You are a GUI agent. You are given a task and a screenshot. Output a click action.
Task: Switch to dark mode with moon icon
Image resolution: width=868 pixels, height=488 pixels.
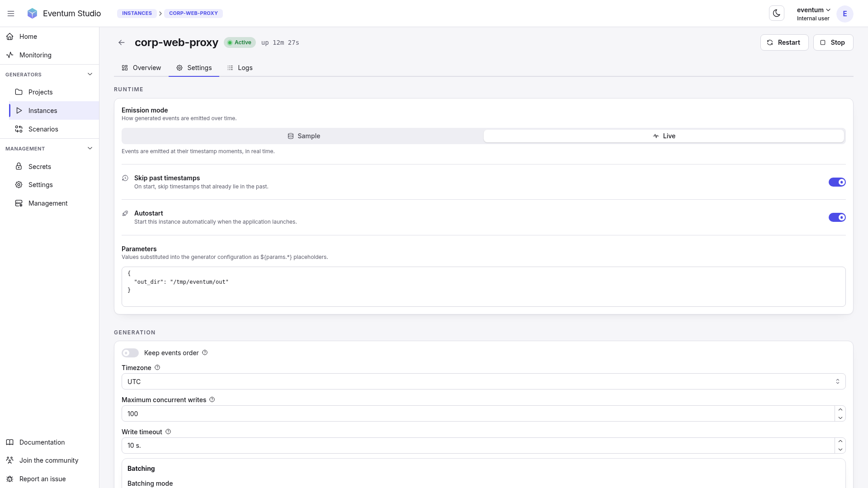[x=776, y=14]
